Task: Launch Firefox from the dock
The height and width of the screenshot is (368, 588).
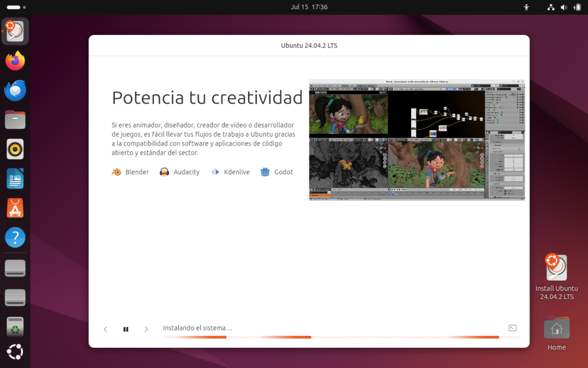Action: pyautogui.click(x=15, y=61)
